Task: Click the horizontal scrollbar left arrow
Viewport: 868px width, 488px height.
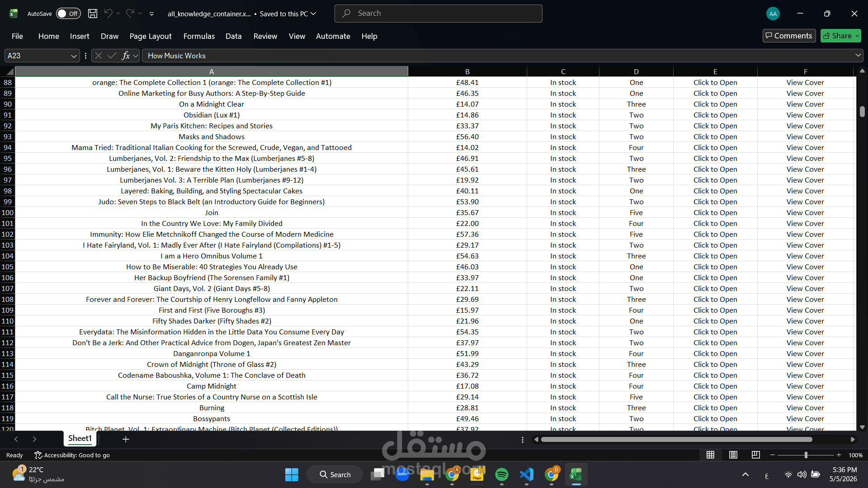Action: pos(536,439)
